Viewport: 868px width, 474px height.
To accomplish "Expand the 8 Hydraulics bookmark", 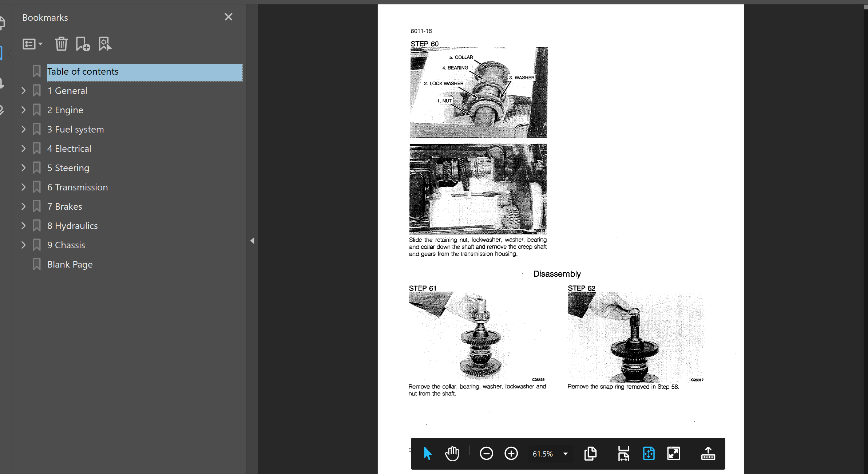I will pos(23,226).
